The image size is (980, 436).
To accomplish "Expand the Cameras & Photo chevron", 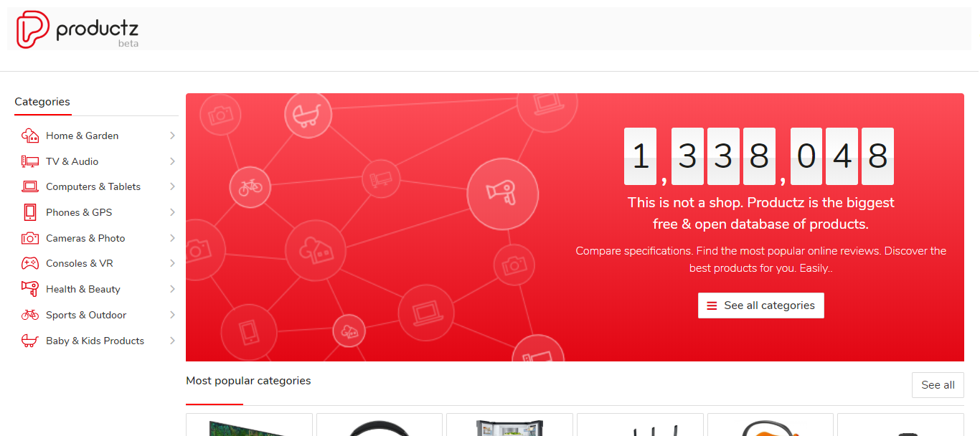I will click(x=172, y=238).
